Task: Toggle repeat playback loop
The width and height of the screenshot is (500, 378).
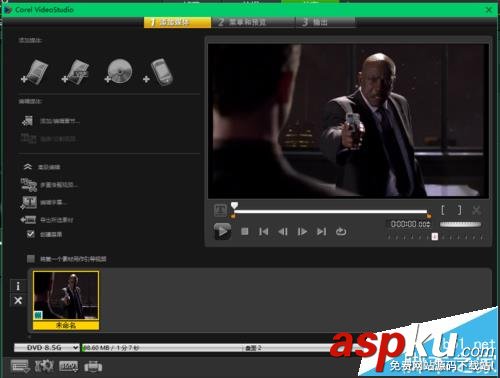Action: pos(341,231)
